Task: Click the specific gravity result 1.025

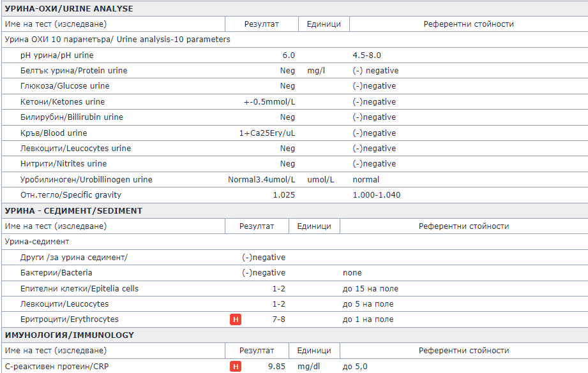Action: click(283, 195)
